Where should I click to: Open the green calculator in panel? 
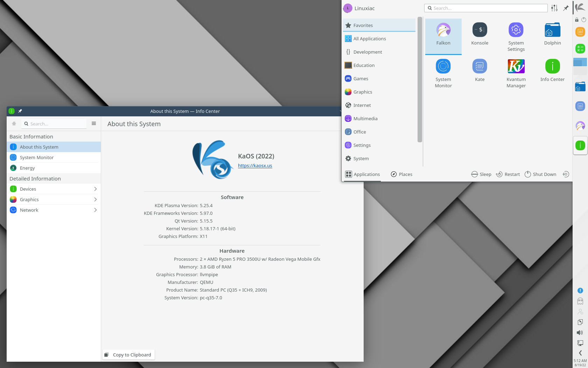pyautogui.click(x=580, y=48)
